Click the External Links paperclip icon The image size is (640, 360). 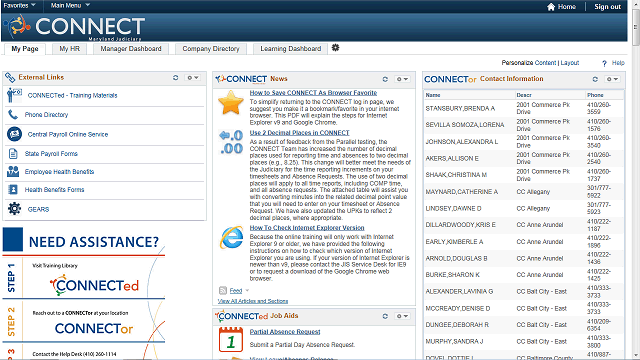[x=10, y=77]
